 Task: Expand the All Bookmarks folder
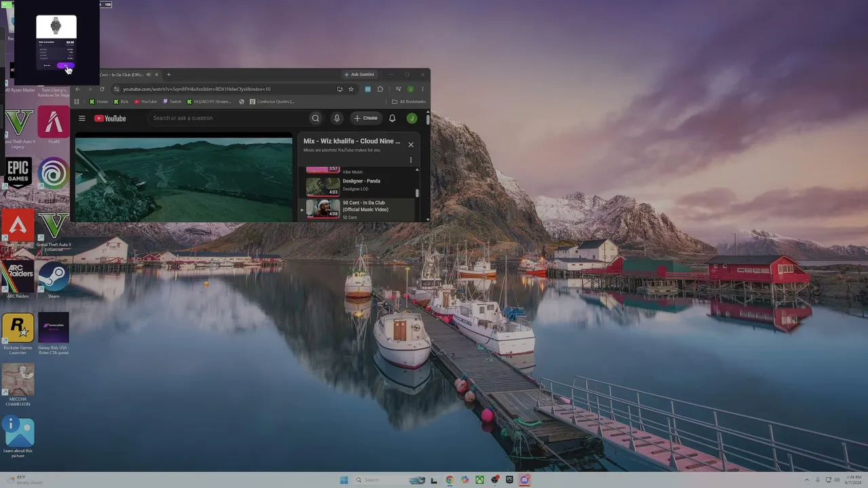coord(409,102)
